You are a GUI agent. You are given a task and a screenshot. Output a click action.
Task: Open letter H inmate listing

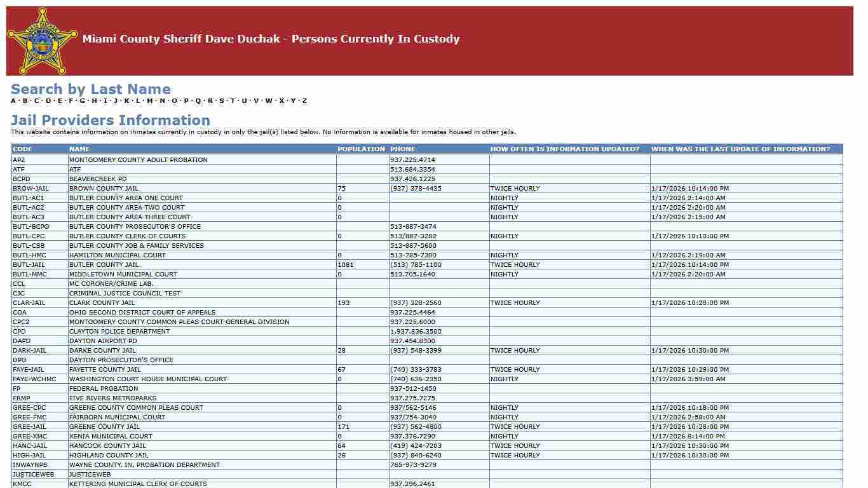pyautogui.click(x=94, y=101)
